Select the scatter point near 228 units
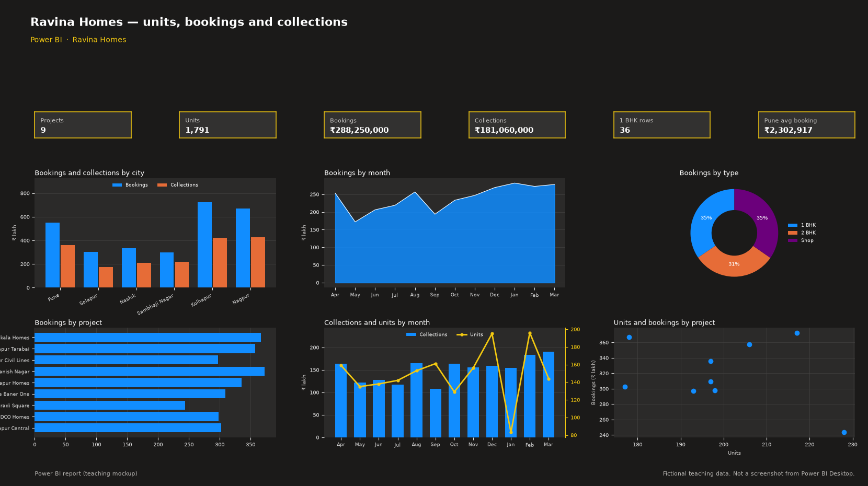 pos(844,433)
